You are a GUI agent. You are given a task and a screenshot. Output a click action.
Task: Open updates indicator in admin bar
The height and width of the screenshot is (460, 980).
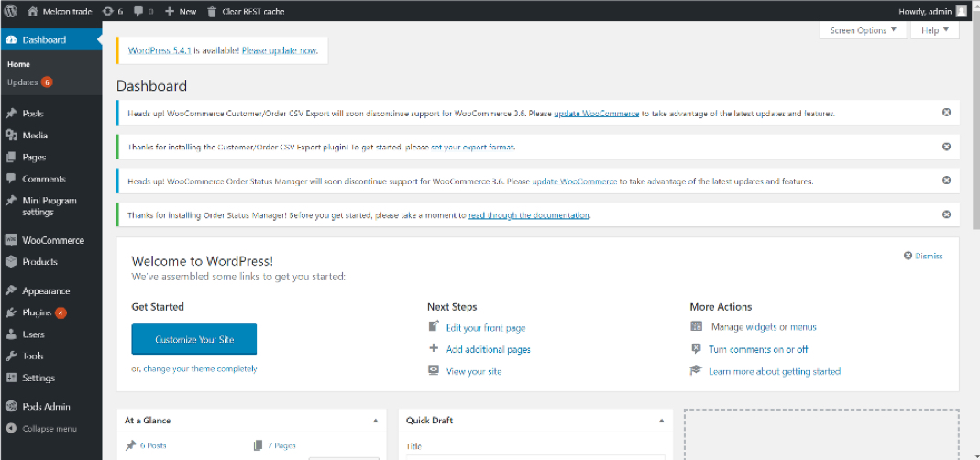click(x=113, y=11)
